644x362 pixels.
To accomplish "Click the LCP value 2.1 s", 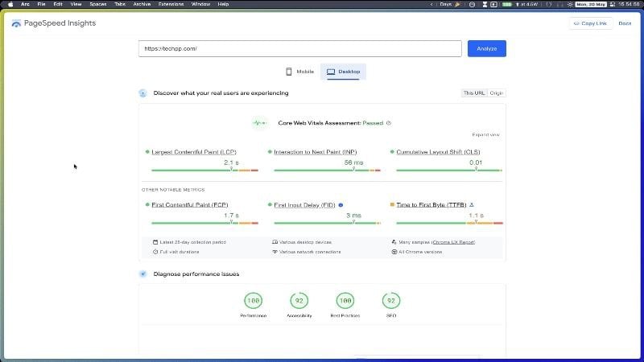I will click(x=231, y=162).
